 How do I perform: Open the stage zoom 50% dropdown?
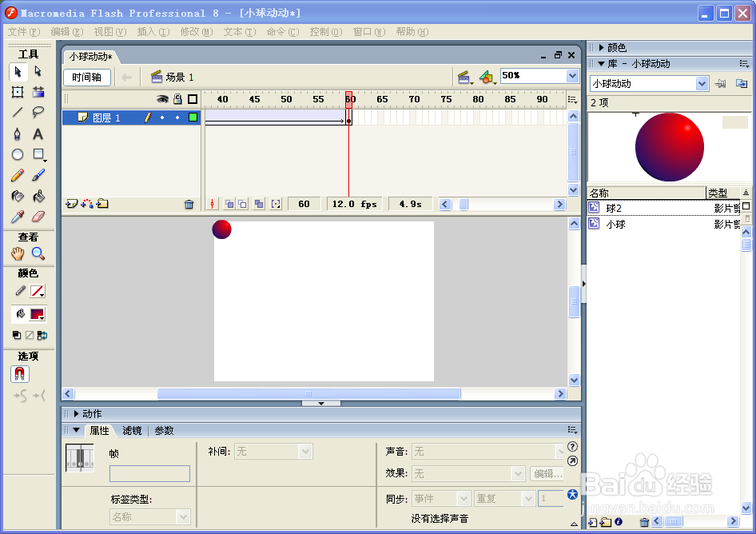click(x=572, y=75)
